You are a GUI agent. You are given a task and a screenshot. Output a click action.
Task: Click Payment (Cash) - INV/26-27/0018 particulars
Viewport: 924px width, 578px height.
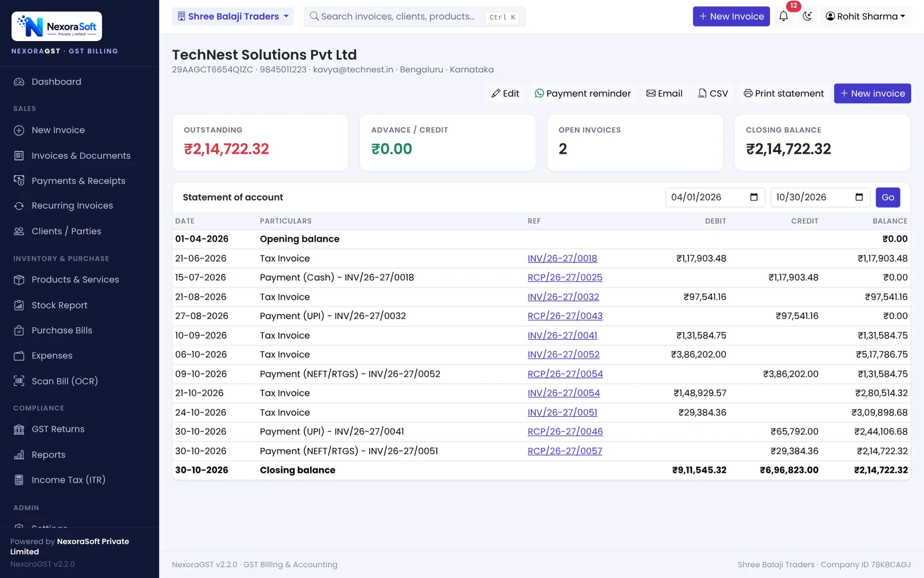(337, 277)
